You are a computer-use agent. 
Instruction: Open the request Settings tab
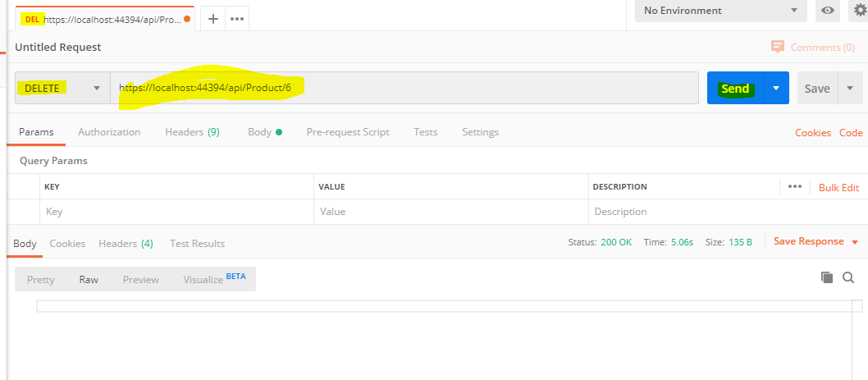[x=481, y=132]
